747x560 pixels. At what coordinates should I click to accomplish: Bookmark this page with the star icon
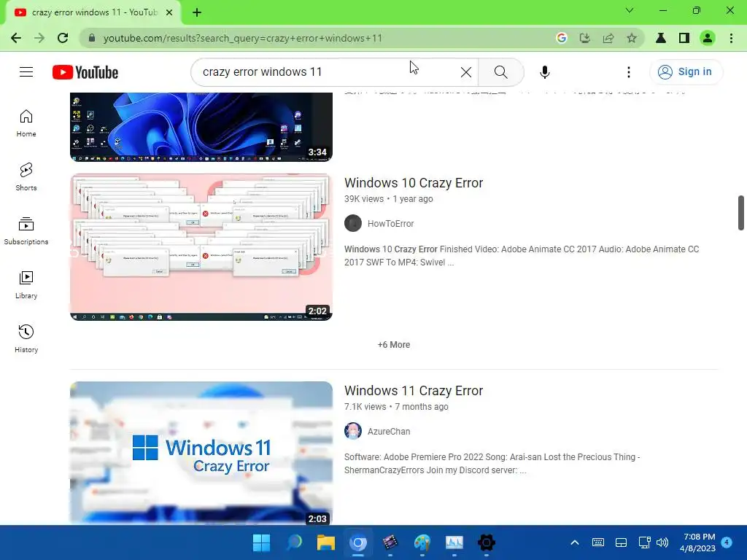pos(632,38)
